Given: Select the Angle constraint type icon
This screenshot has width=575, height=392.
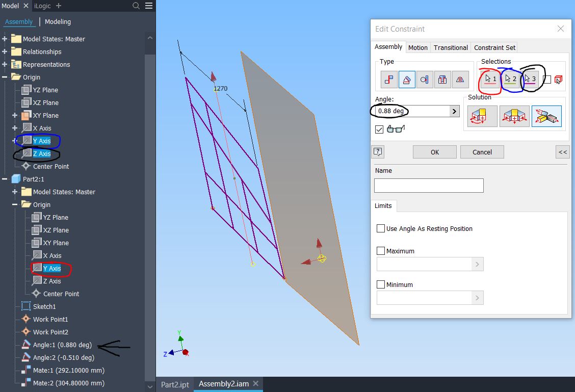Looking at the screenshot, I should tap(407, 80).
